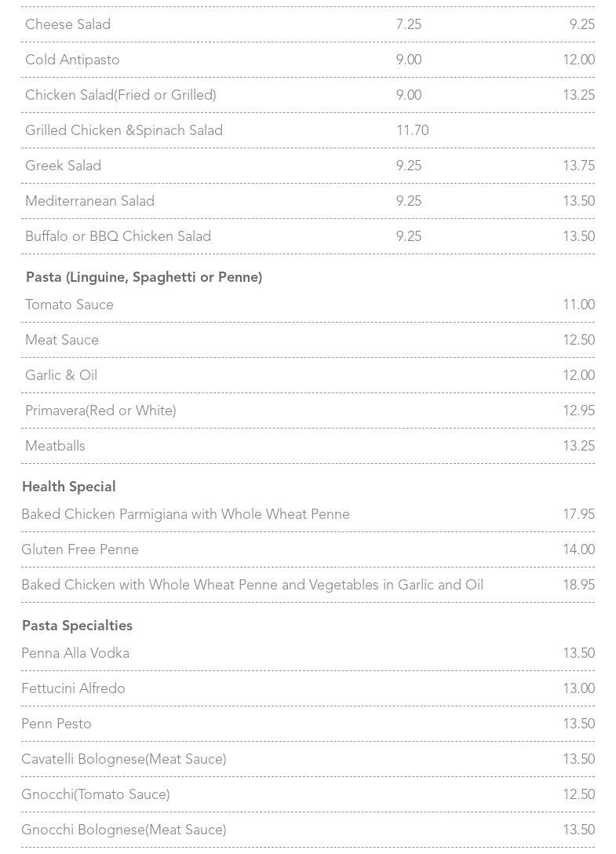Viewport: 616px width, 854px height.
Task: Select the Fettucini Alfredo dish
Action: pos(73,688)
